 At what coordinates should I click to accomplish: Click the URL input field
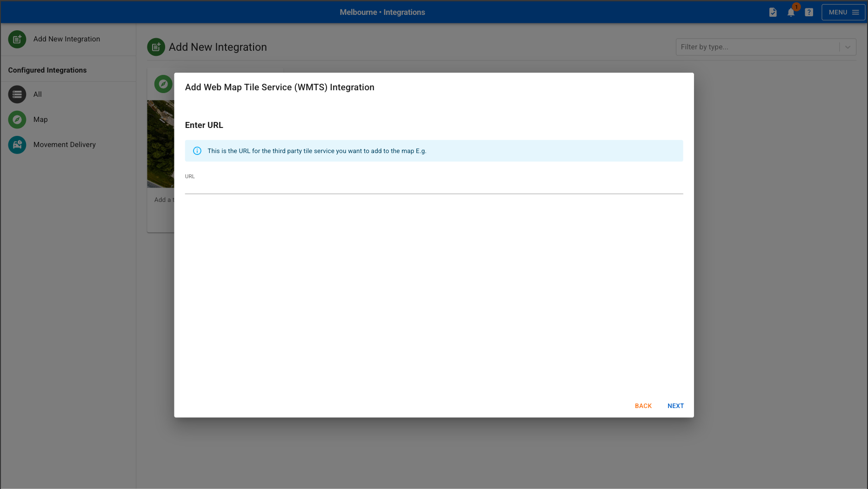point(434,187)
